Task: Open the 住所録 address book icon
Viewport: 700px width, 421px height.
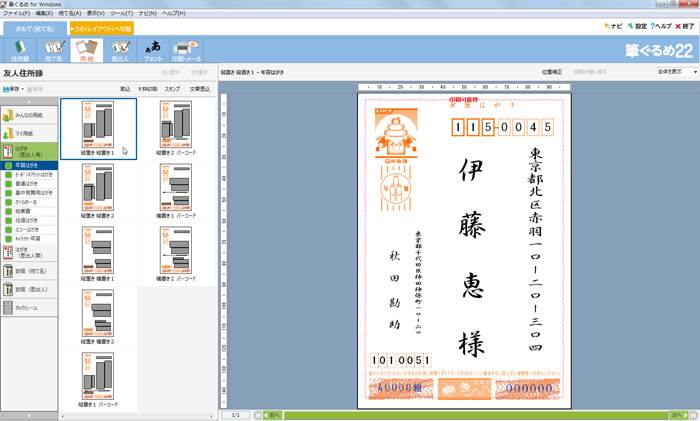Action: 20,49
